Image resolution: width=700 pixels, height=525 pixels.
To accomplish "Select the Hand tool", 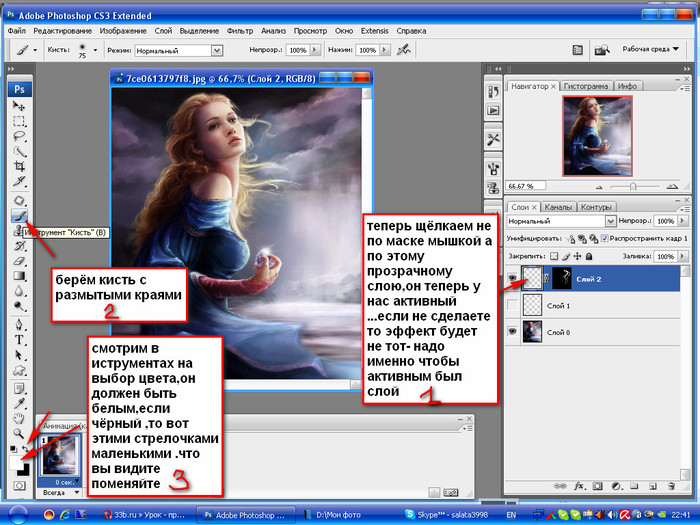I will pyautogui.click(x=19, y=418).
